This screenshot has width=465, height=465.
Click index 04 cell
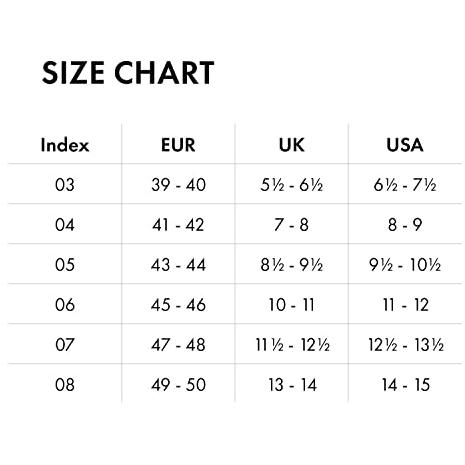[65, 225]
